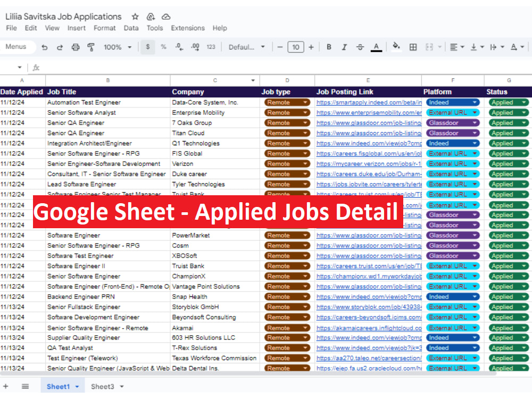532x399 pixels.
Task: Check the cloud save status icon
Action: click(x=166, y=16)
